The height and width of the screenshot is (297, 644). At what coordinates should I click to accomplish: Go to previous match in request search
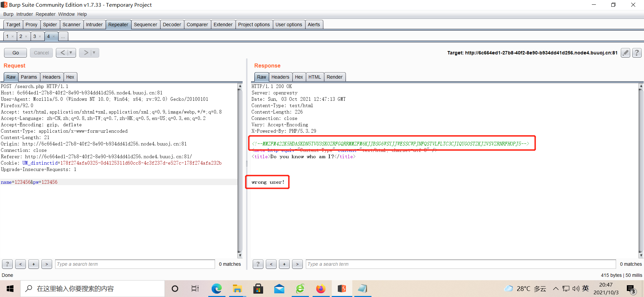[21, 264]
